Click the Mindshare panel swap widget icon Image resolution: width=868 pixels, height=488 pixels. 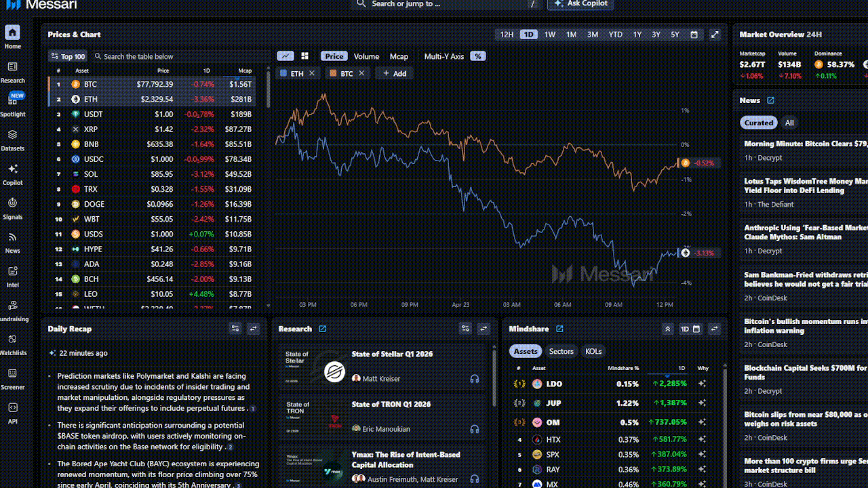[714, 329]
